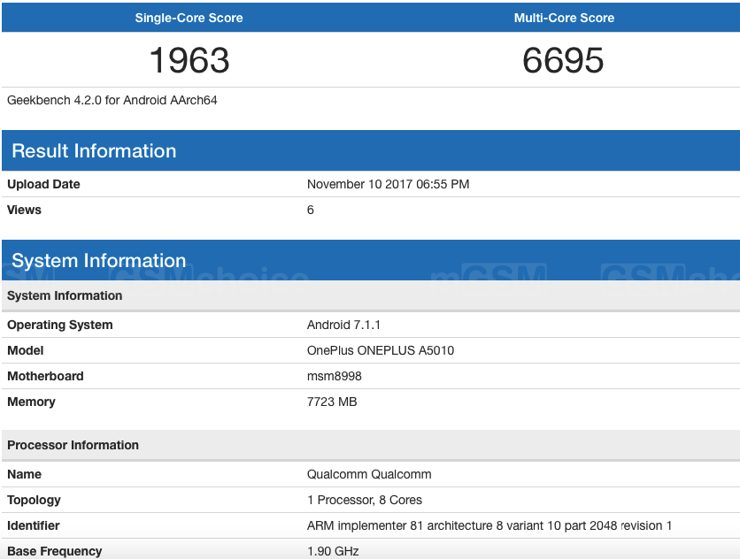
Task: Select the 7723 MB memory value
Action: tap(332, 402)
